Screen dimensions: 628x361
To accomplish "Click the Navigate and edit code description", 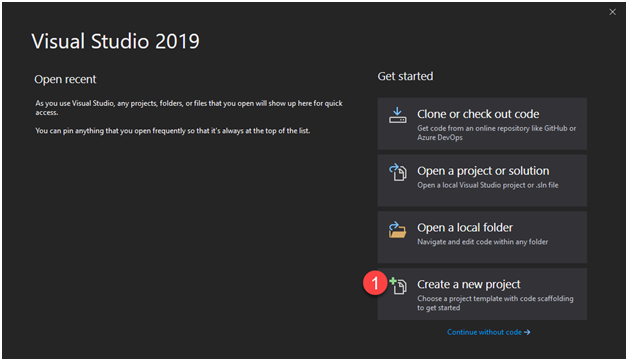I will point(482,242).
